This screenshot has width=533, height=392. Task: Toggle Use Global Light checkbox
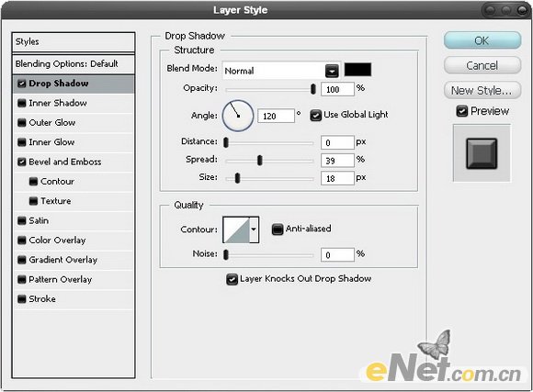coord(315,115)
